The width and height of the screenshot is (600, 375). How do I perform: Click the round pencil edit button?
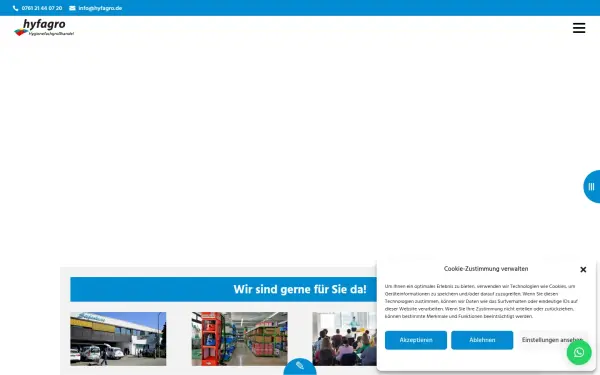pyautogui.click(x=300, y=367)
